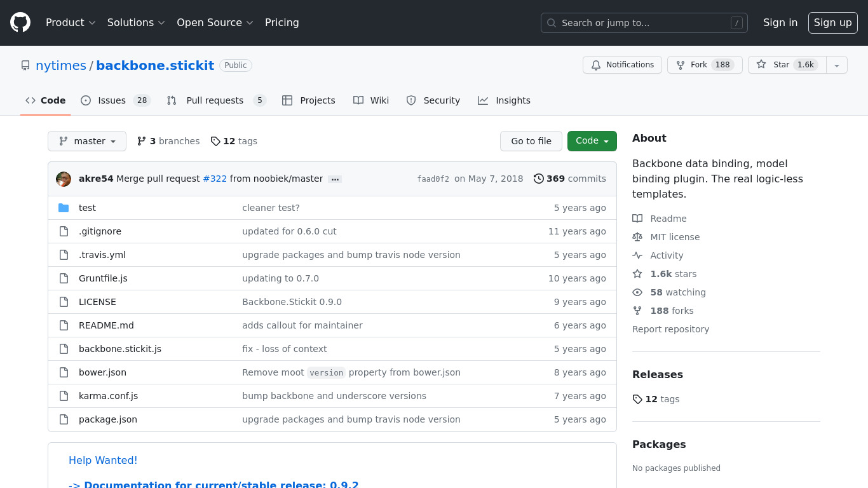Open commit 'updated for 0.6.0 cut'
Image resolution: width=868 pixels, height=488 pixels.
(x=289, y=231)
